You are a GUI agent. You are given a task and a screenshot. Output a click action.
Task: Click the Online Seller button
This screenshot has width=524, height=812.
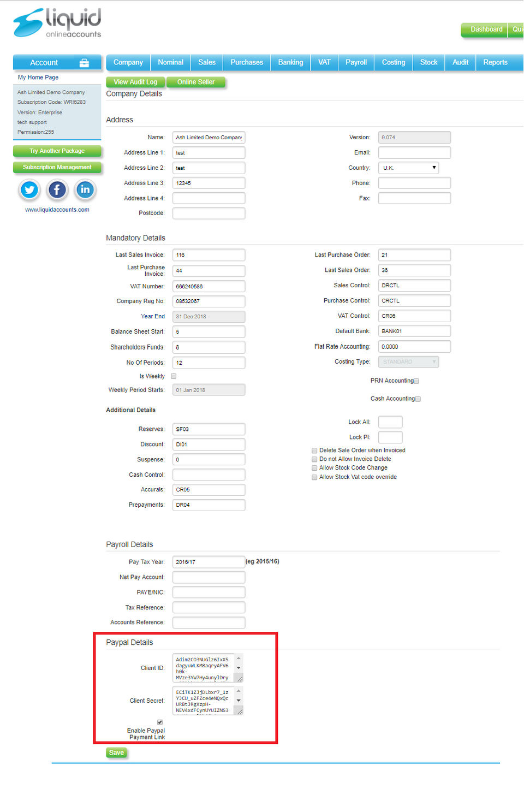tap(196, 82)
